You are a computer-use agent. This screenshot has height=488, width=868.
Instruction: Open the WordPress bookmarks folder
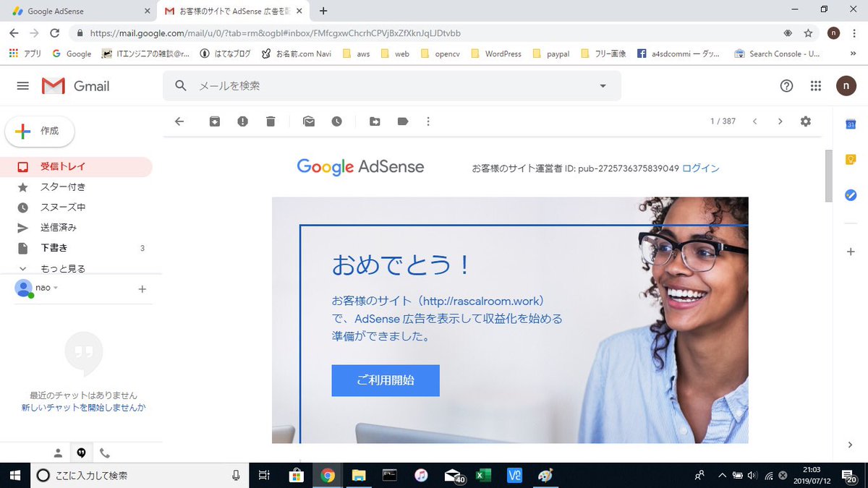[496, 53]
